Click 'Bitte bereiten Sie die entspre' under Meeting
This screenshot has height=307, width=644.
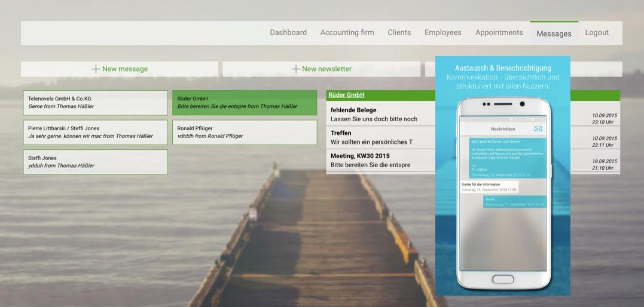pyautogui.click(x=371, y=165)
